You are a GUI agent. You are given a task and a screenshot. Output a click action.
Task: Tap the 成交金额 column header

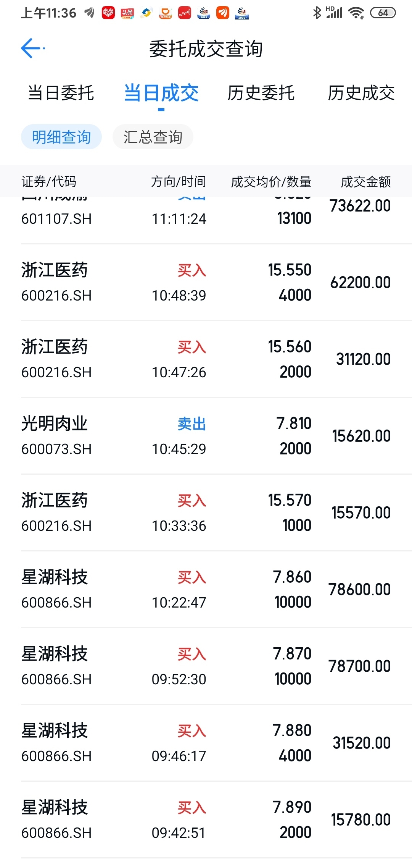[x=366, y=182]
